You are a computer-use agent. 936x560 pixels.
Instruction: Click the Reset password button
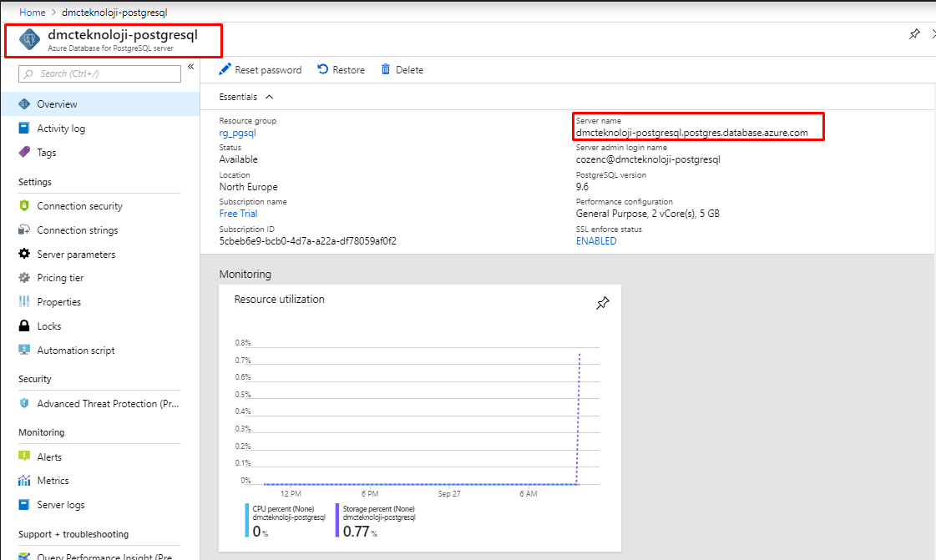coord(261,70)
